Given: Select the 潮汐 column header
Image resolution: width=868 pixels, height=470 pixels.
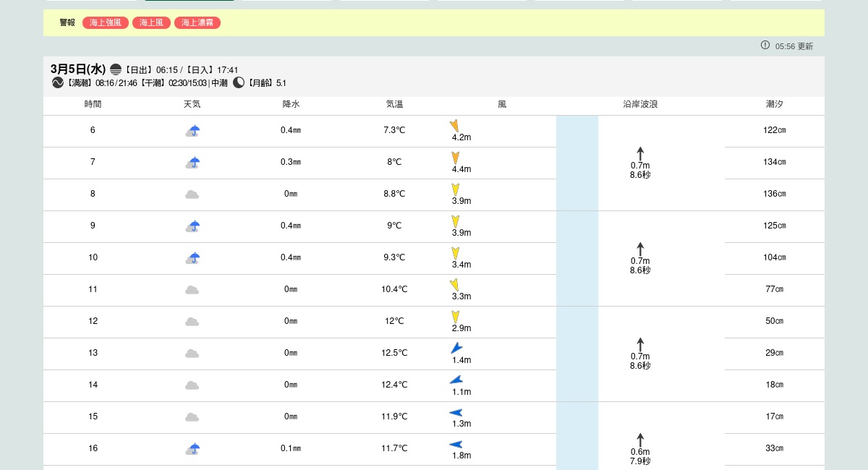Looking at the screenshot, I should click(774, 104).
